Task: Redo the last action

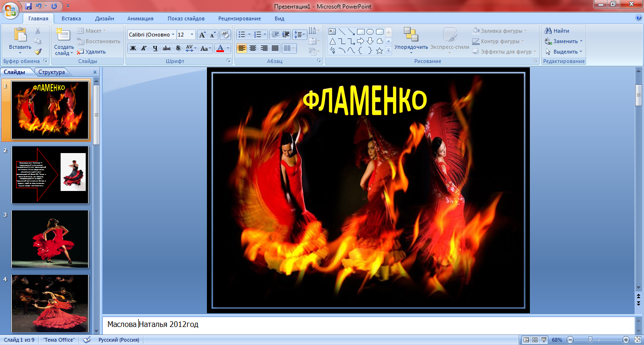Action: [54, 6]
